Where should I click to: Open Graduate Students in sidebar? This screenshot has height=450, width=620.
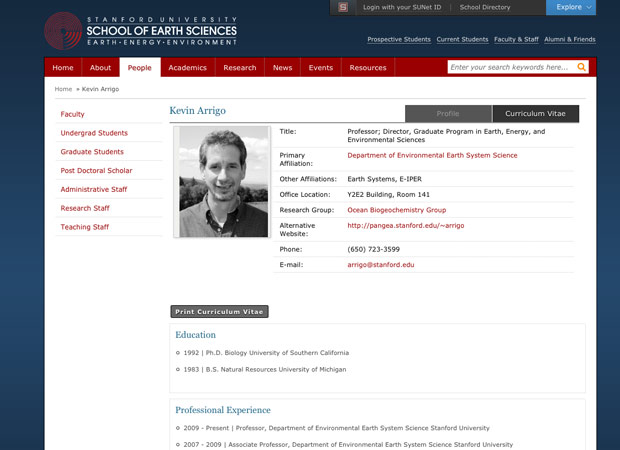(x=92, y=152)
